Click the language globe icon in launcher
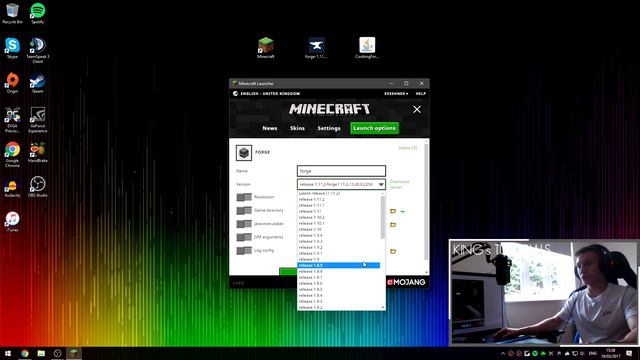 point(235,93)
